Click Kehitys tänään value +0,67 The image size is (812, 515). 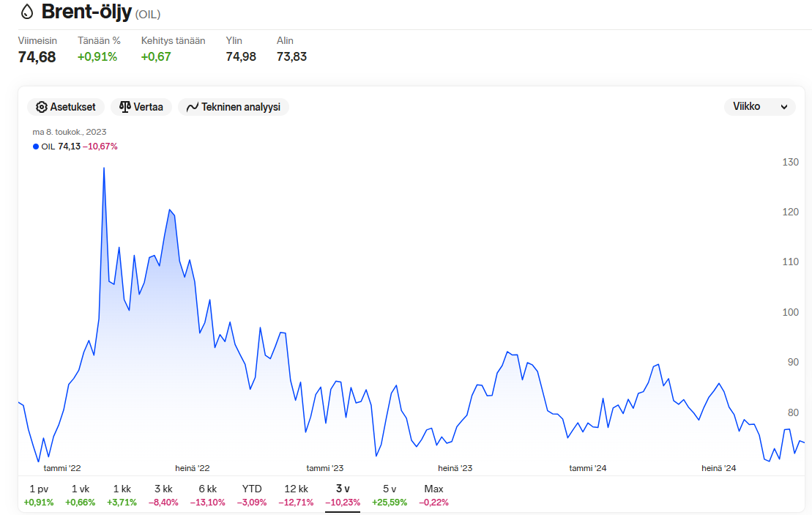(156, 57)
